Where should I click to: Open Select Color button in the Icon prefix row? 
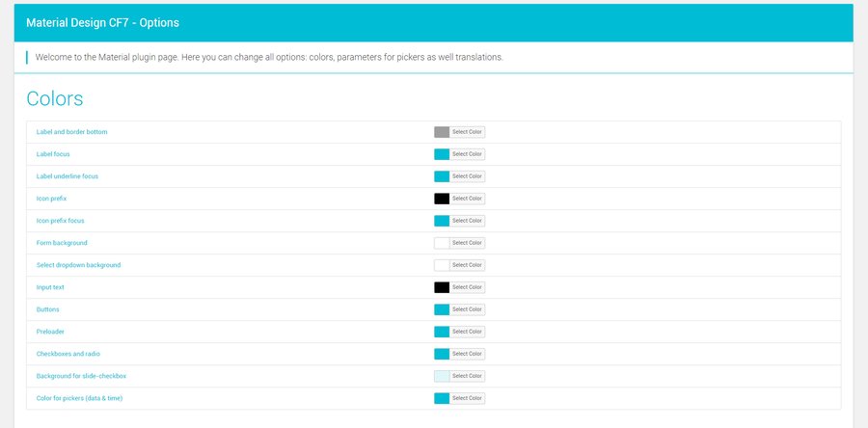pos(467,199)
